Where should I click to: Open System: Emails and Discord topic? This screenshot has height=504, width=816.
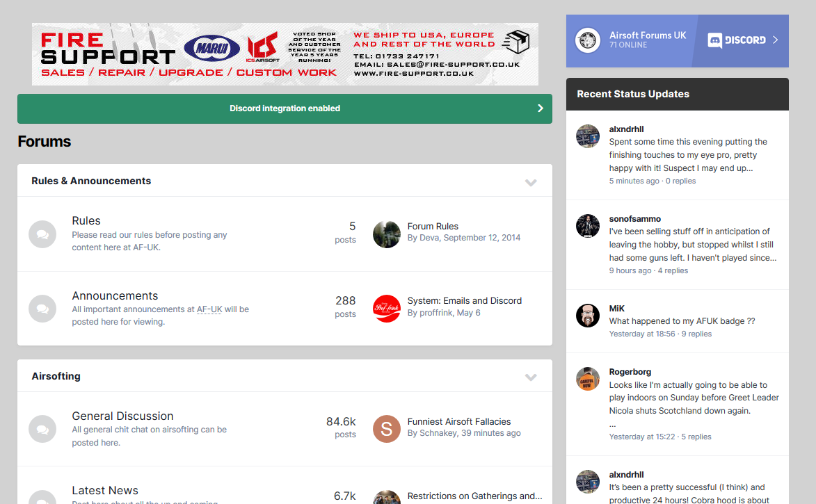pyautogui.click(x=465, y=300)
